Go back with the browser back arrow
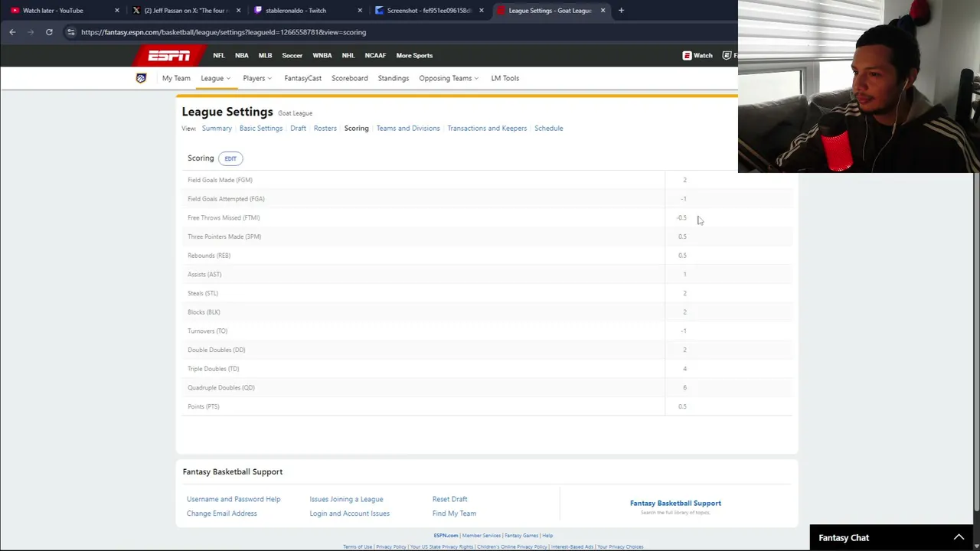The width and height of the screenshot is (980, 551). pos(12,32)
